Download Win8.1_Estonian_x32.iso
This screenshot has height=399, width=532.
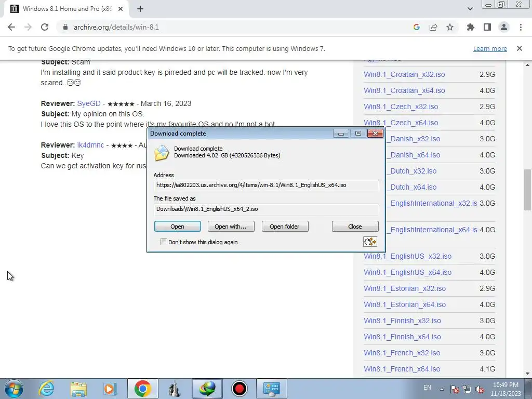[405, 288]
